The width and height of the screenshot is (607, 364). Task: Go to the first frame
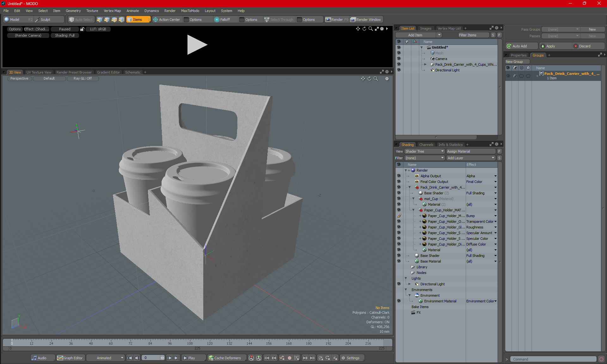click(129, 358)
